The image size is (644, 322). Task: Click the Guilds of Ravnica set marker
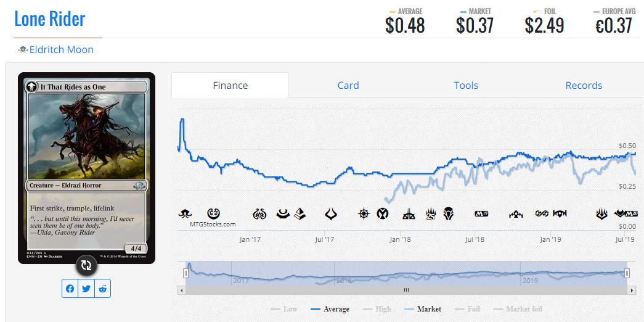[516, 214]
